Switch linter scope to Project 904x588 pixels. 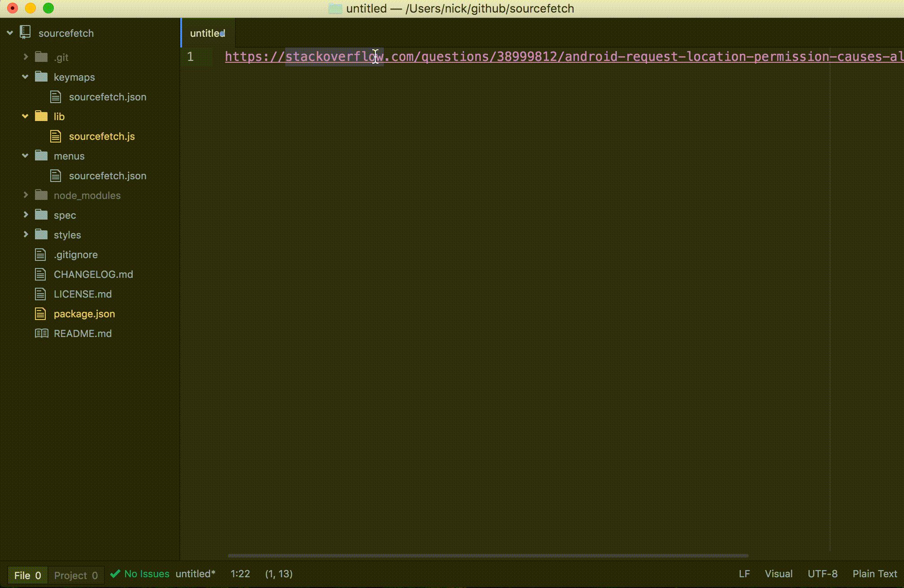[x=76, y=575]
